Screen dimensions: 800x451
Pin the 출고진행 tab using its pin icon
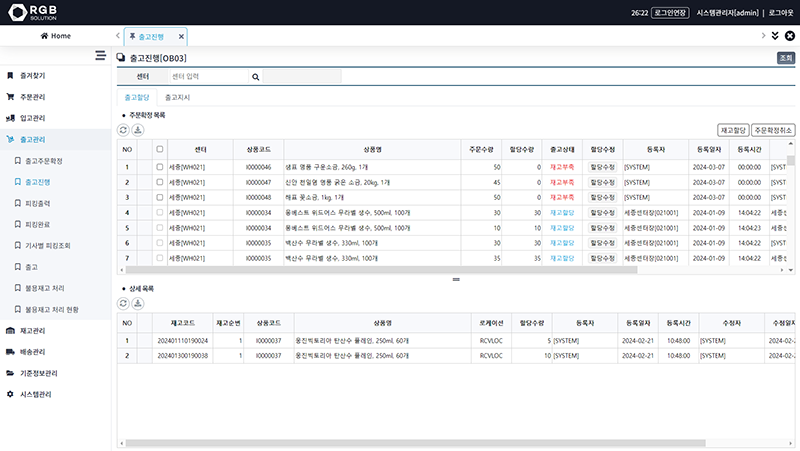(x=132, y=36)
